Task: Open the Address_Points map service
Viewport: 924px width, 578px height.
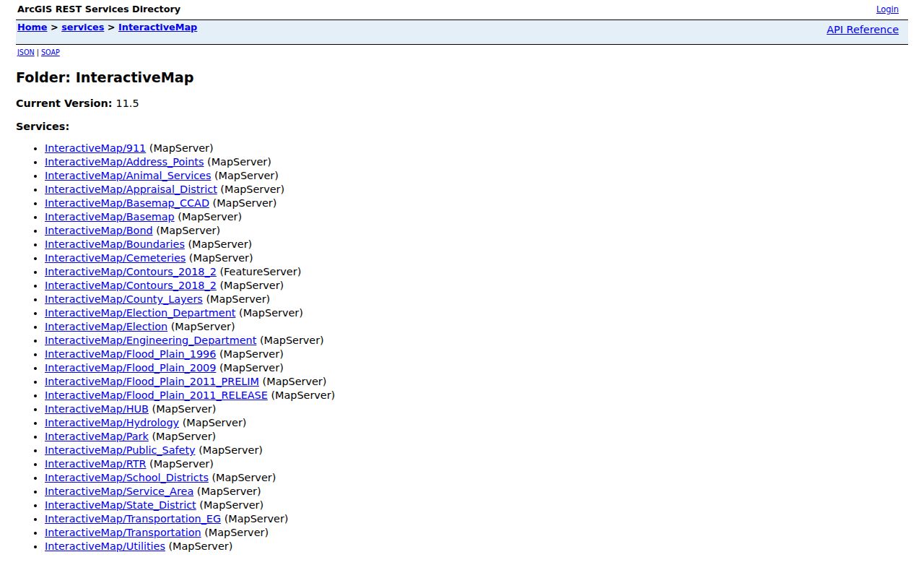Action: 124,162
